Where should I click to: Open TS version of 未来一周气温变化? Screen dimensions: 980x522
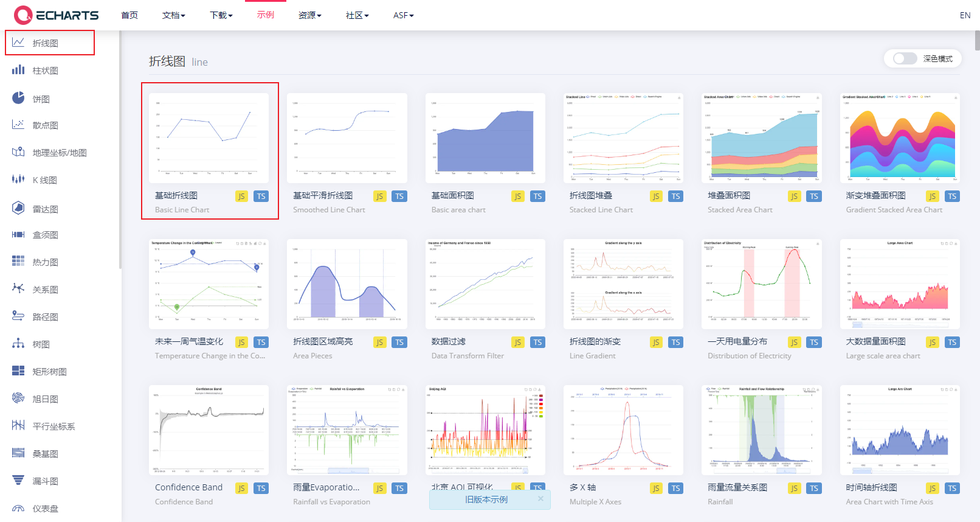click(261, 342)
